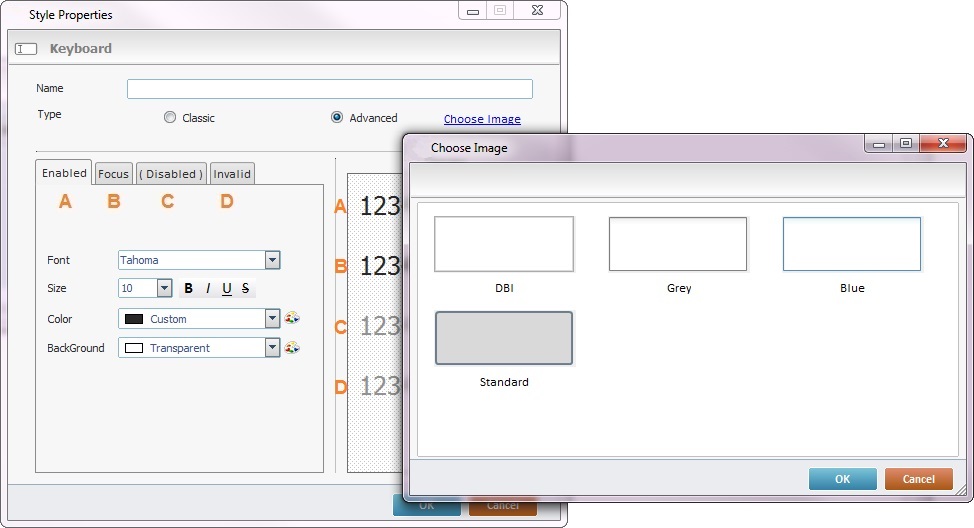974x528 pixels.
Task: Click the 'Standard' label text
Action: coord(504,382)
